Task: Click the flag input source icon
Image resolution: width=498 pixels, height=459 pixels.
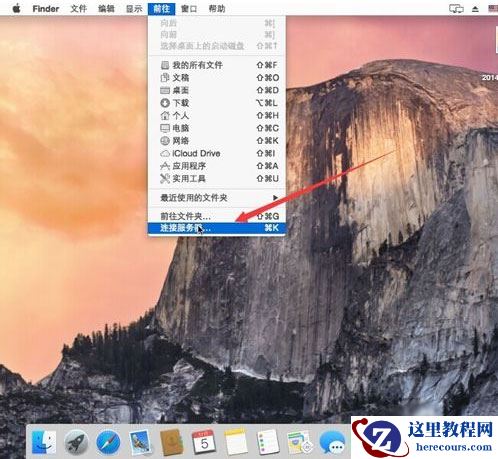Action: click(x=493, y=9)
